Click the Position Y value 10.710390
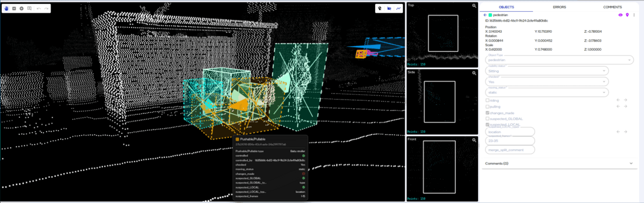The image size is (644, 203). click(543, 31)
